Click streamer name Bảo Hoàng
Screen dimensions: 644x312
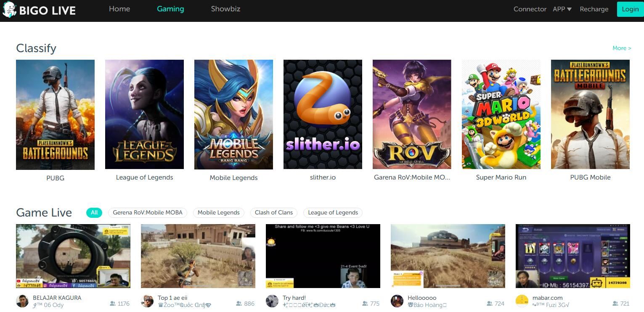(427, 305)
